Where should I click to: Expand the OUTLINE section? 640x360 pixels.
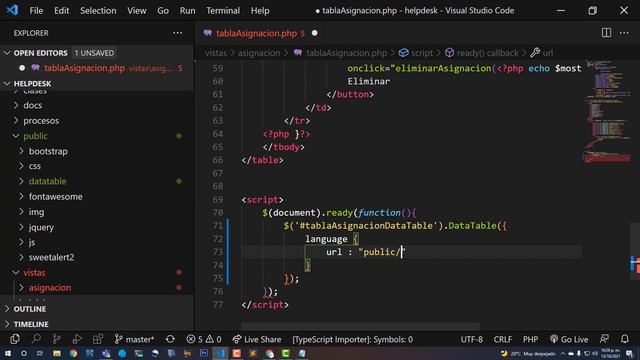96,309
